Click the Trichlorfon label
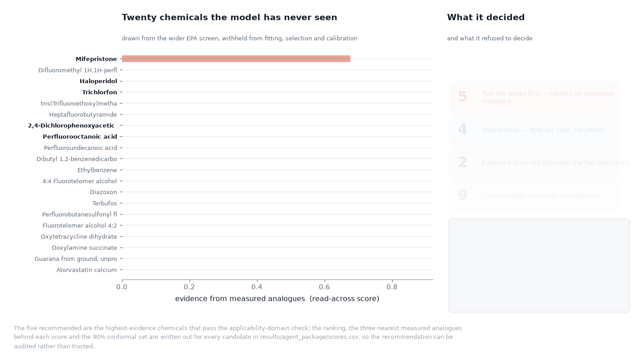 (x=100, y=92)
